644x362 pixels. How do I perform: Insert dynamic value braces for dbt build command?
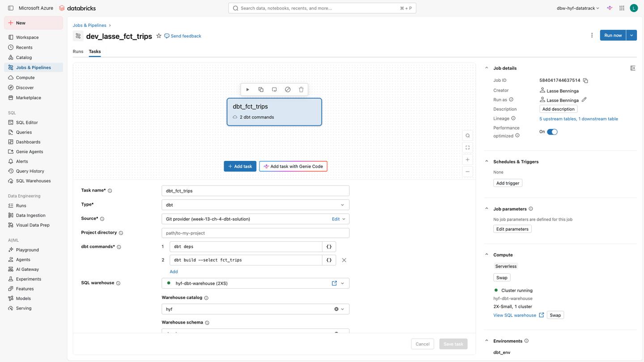(x=329, y=260)
